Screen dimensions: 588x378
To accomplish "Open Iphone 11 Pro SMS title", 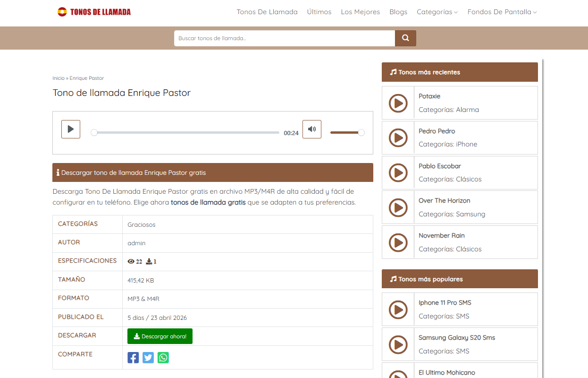I will pyautogui.click(x=445, y=302).
